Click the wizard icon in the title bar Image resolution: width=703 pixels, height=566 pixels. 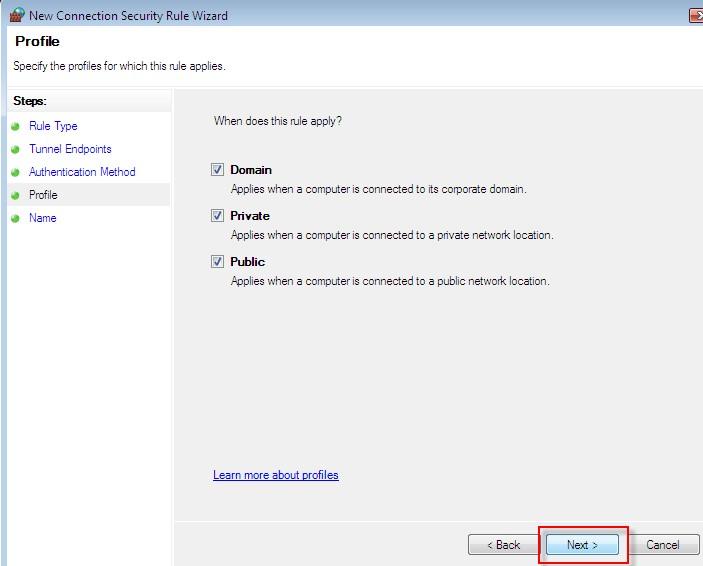tap(16, 15)
